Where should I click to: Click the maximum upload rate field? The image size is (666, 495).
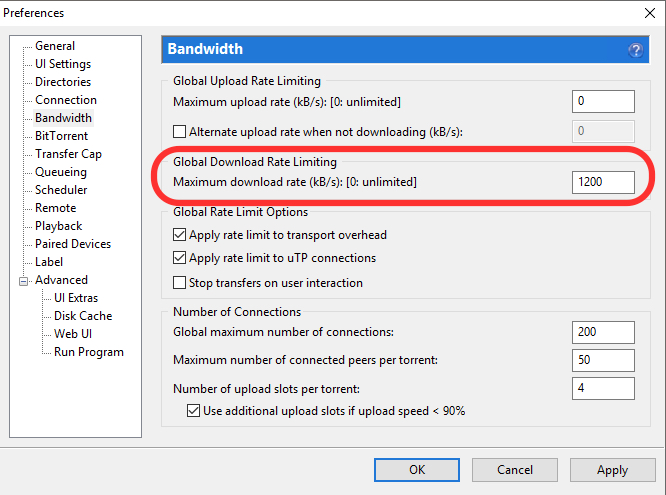(x=604, y=102)
